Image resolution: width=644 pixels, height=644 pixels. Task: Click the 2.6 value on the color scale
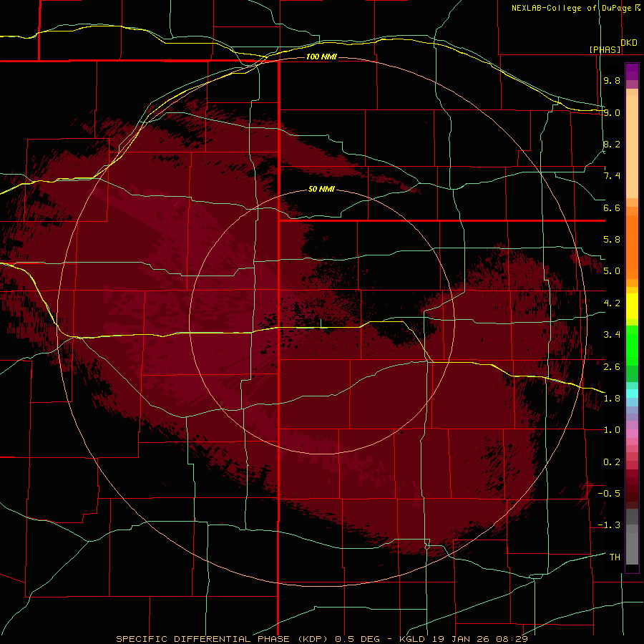[x=612, y=367]
